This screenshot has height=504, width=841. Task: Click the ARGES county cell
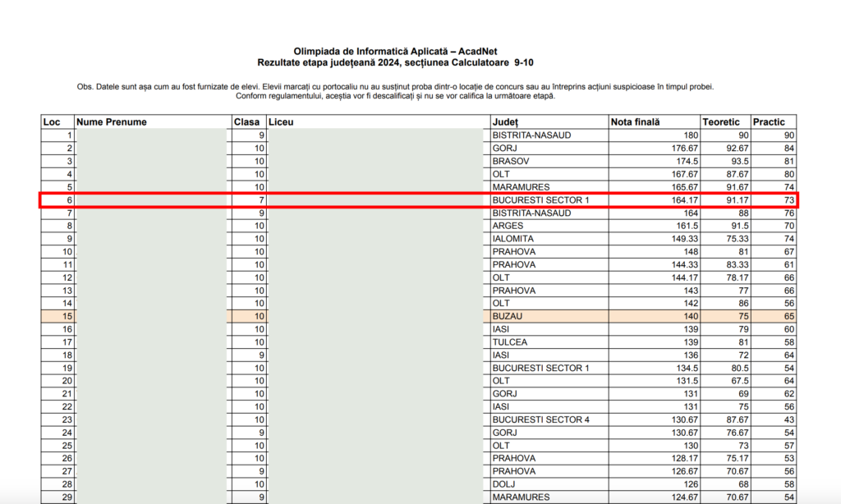click(508, 226)
